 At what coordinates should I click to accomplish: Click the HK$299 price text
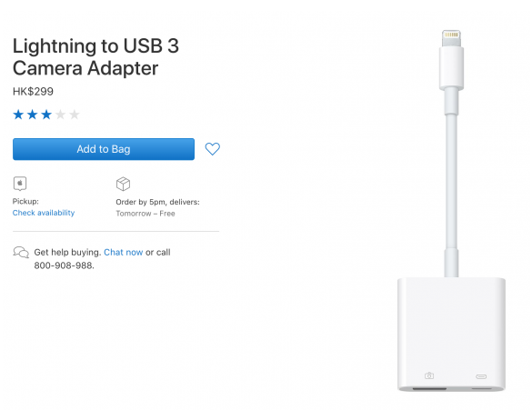[33, 91]
